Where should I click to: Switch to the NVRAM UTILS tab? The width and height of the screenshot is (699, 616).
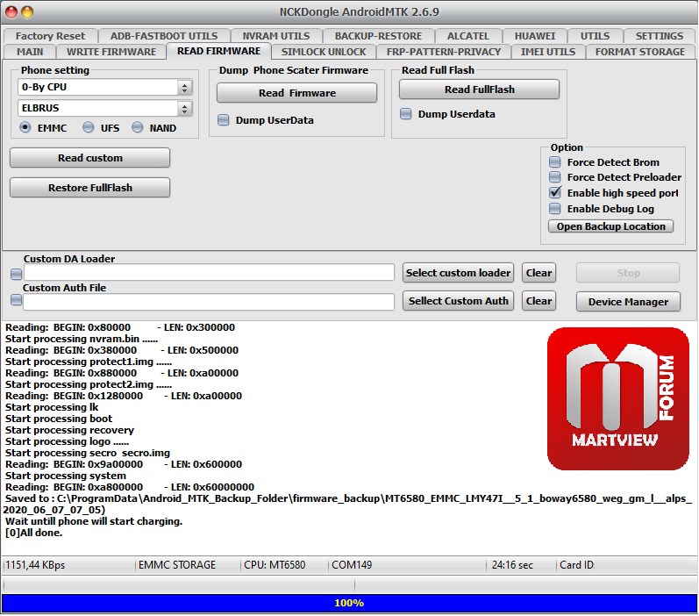276,36
